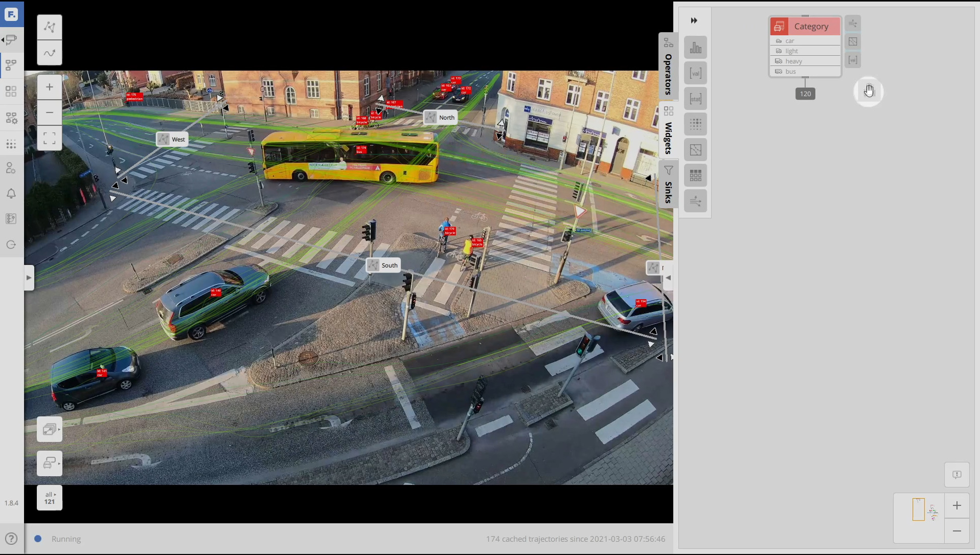980x555 pixels.
Task: Select the [val] value widget
Action: (x=695, y=73)
